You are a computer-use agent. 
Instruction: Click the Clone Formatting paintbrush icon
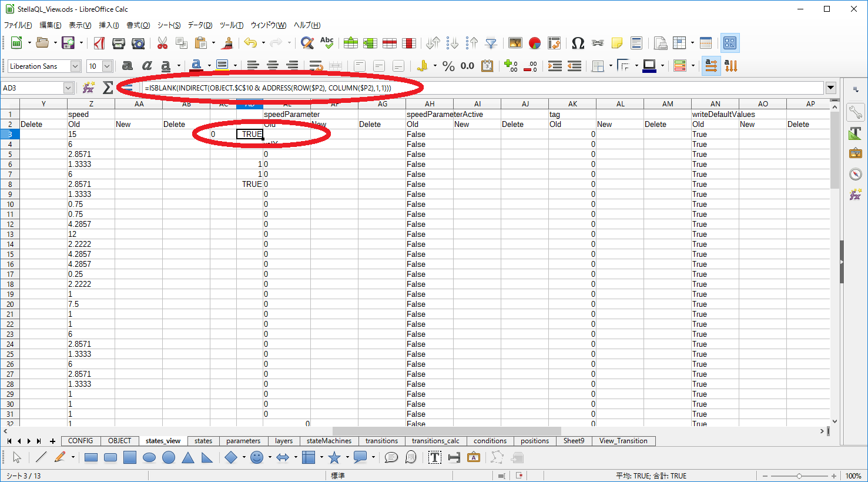point(228,43)
